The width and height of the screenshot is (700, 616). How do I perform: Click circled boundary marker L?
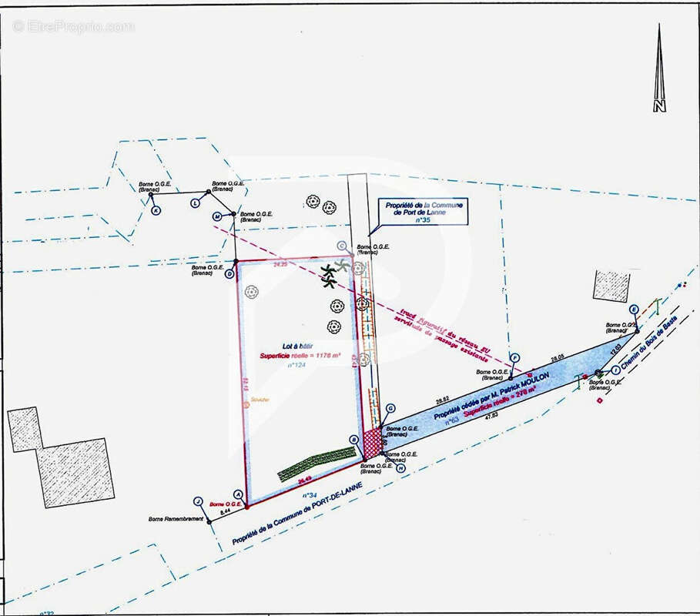[x=195, y=203]
